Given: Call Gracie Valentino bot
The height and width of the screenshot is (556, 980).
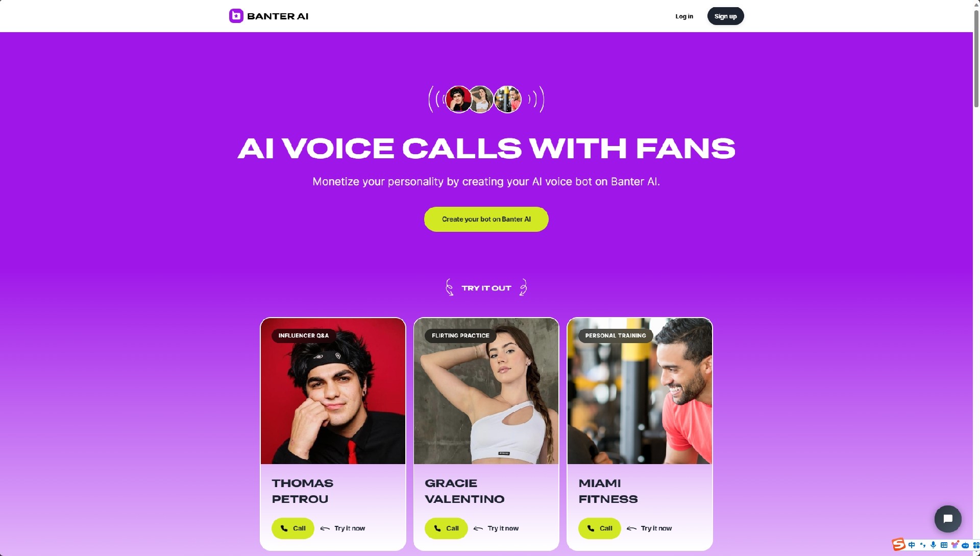Looking at the screenshot, I should pos(446,528).
